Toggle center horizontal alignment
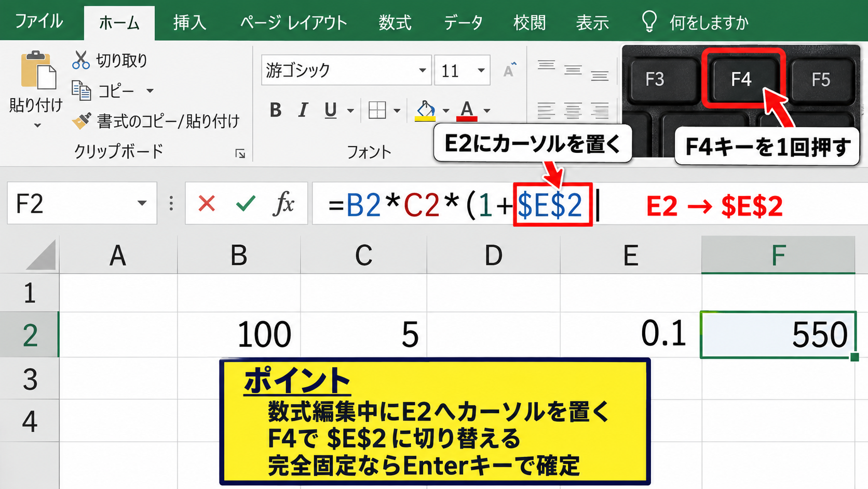Image resolution: width=868 pixels, height=489 pixels. pos(573,110)
